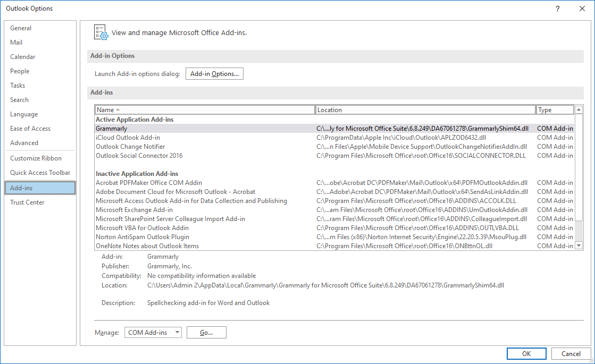Select the Add-ins category
This screenshot has height=364, width=595.
click(x=40, y=188)
